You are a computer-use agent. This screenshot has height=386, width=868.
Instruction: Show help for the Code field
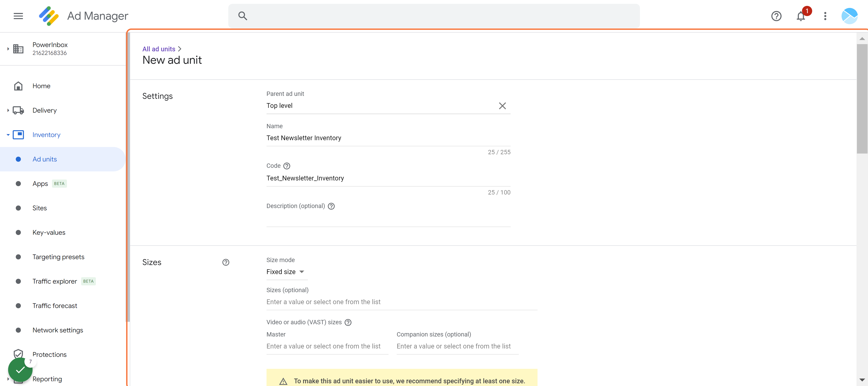pos(286,166)
